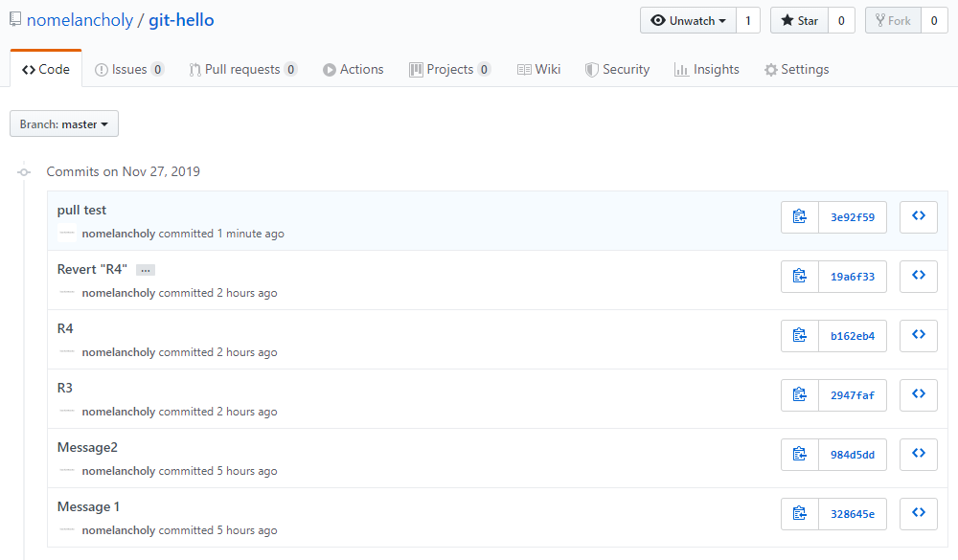The width and height of the screenshot is (958, 560).
Task: Browse repository at the R3 commit
Action: [x=919, y=395]
